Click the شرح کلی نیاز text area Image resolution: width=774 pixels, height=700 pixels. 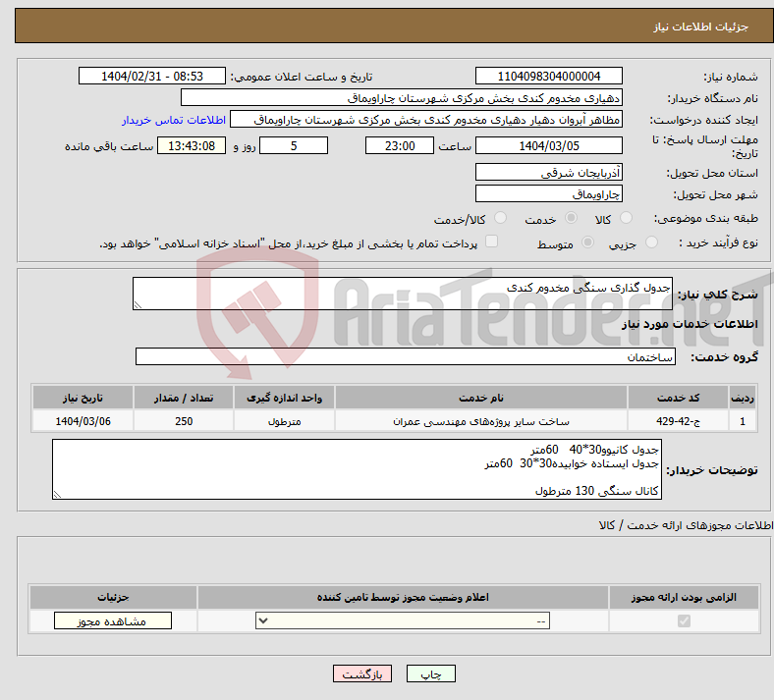point(403,294)
